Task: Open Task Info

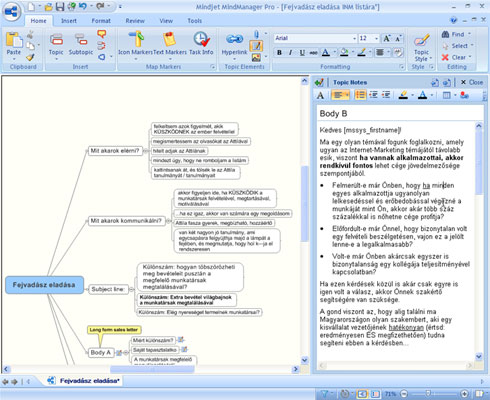Action: (201, 43)
